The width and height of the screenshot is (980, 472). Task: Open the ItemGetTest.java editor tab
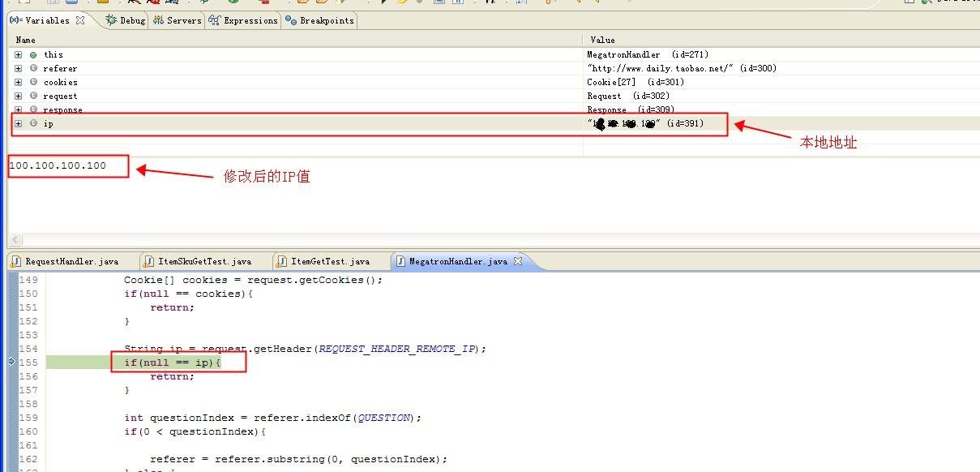click(330, 261)
